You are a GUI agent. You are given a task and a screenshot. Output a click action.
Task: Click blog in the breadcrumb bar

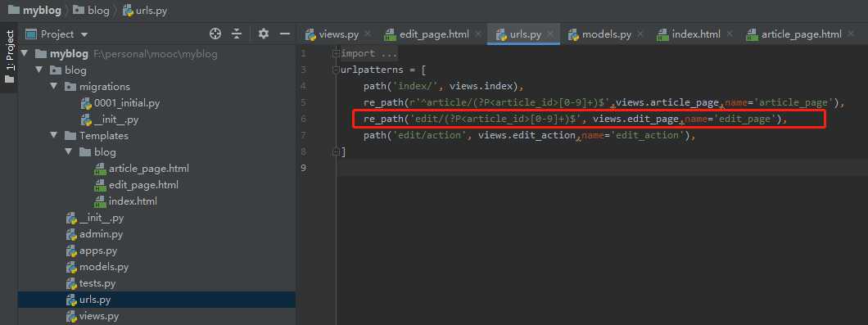(x=92, y=10)
